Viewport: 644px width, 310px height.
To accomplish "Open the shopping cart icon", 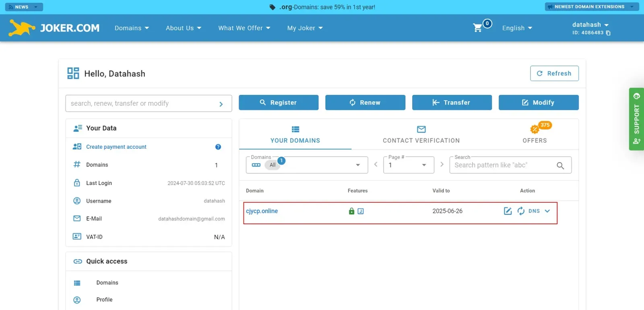I will [x=478, y=28].
